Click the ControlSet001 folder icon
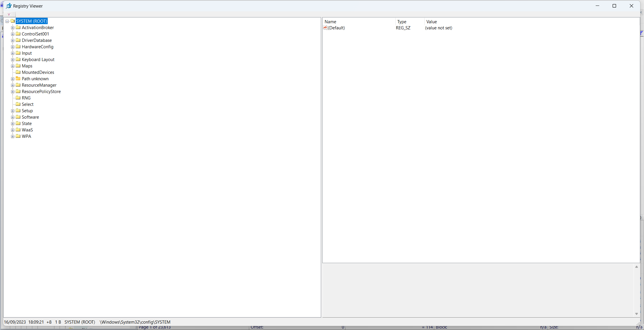Image resolution: width=644 pixels, height=330 pixels. click(x=18, y=34)
